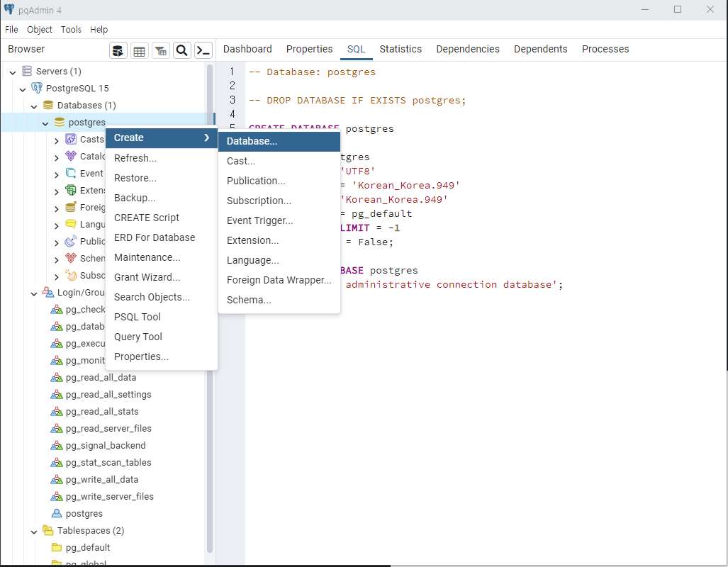Expand the Schemas node
The width and height of the screenshot is (728, 567).
pyautogui.click(x=56, y=259)
